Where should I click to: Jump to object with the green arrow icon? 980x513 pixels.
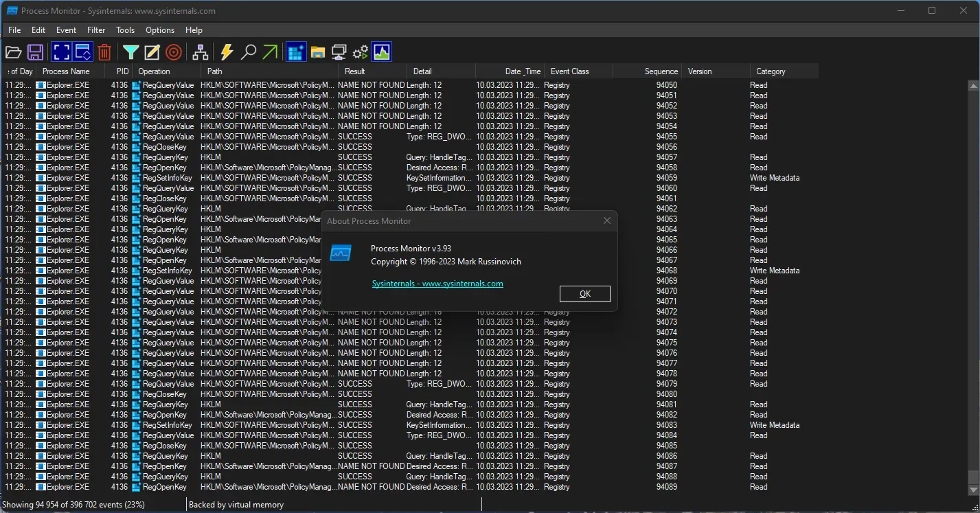coord(270,52)
